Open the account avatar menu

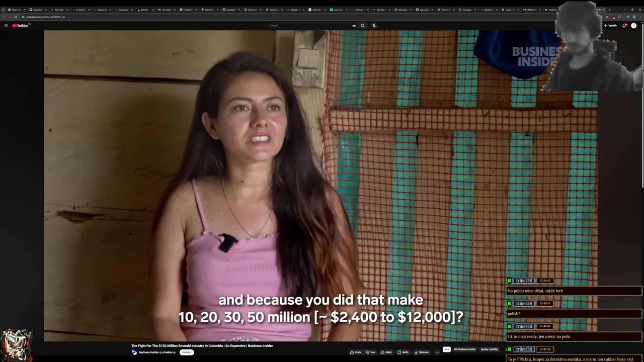pyautogui.click(x=633, y=26)
